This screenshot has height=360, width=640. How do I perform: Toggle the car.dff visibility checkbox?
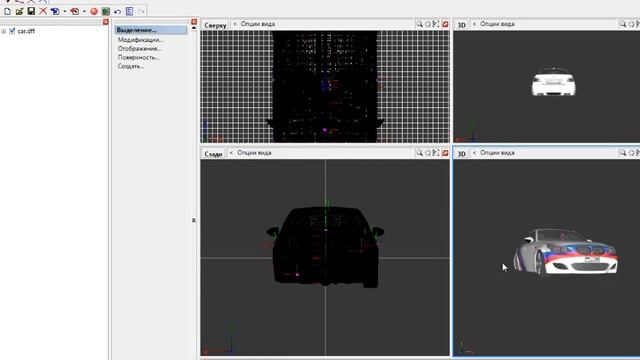tap(12, 31)
